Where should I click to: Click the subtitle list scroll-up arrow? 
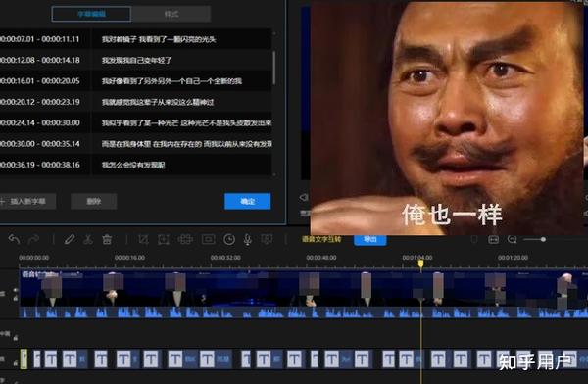coord(274,33)
